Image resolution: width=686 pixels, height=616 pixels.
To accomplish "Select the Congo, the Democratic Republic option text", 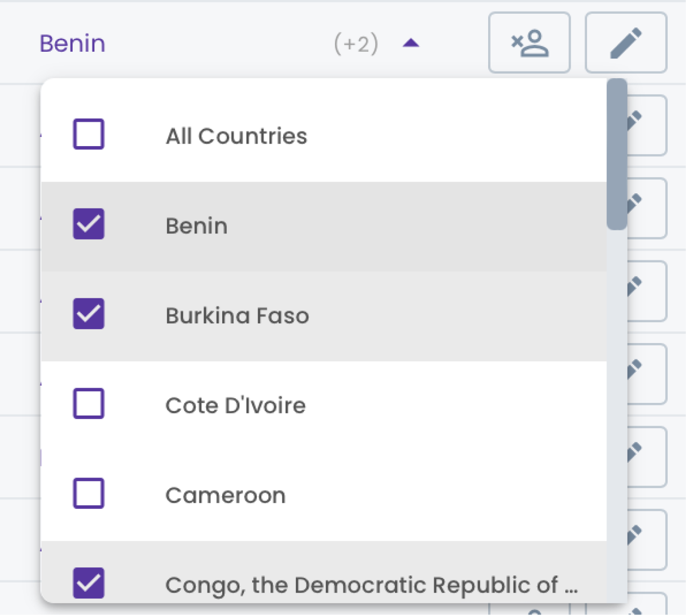I will pos(371,585).
